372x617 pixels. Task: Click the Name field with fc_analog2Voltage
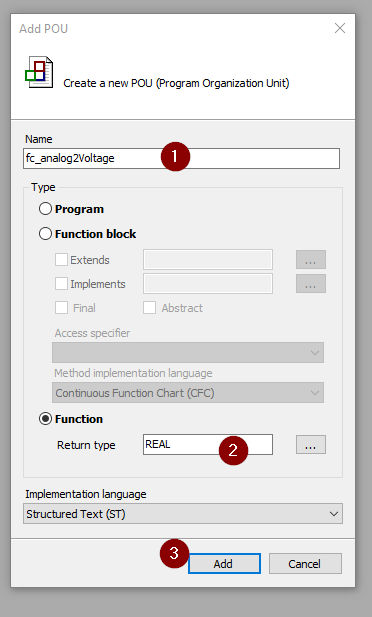181,158
